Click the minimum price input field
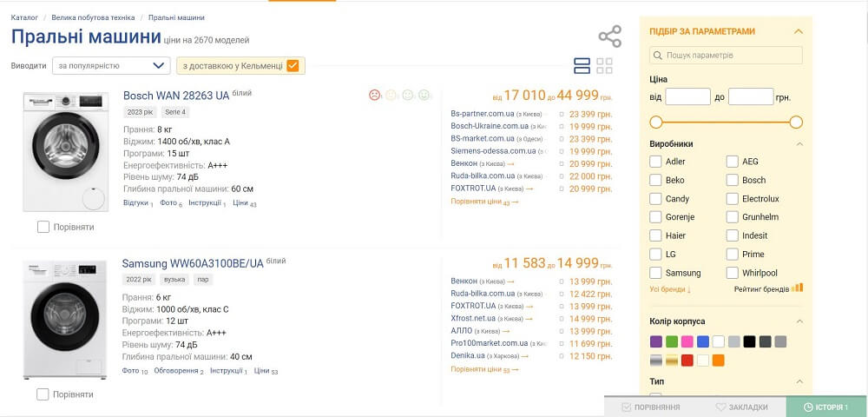 [687, 97]
